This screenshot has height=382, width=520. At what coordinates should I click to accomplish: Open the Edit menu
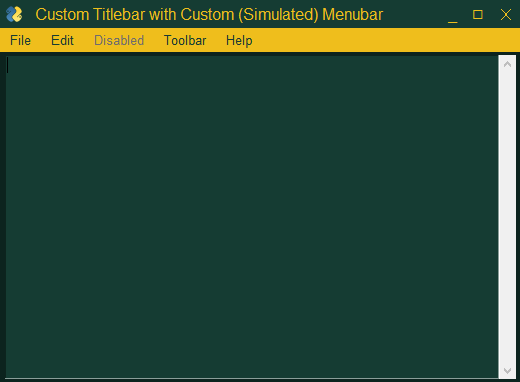tap(62, 41)
